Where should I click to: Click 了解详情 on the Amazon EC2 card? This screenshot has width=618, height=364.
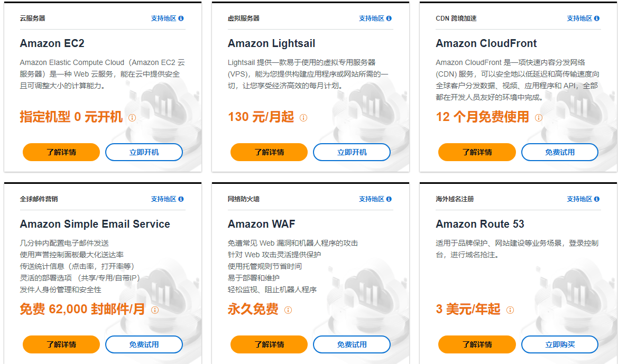click(x=61, y=152)
